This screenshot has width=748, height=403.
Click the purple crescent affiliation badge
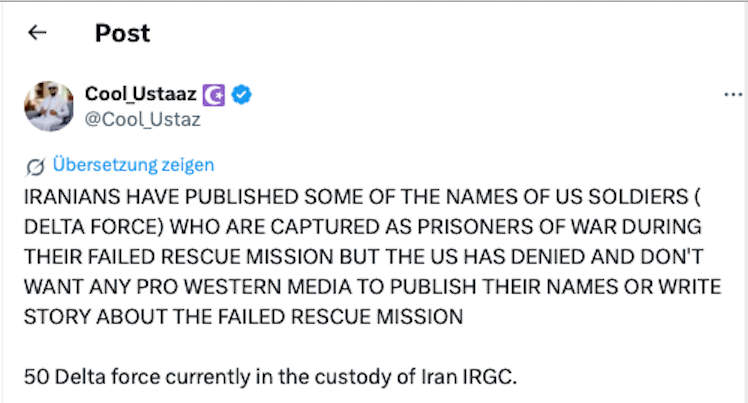[x=215, y=95]
